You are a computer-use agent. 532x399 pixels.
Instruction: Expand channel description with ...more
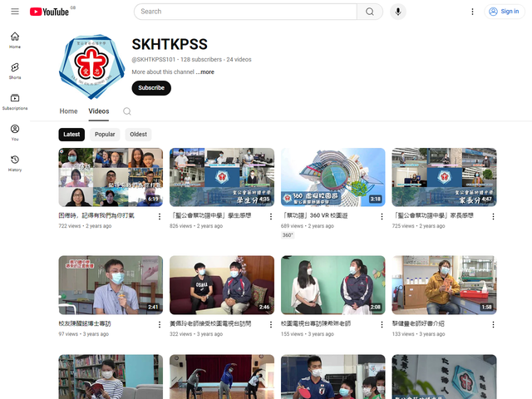(204, 72)
